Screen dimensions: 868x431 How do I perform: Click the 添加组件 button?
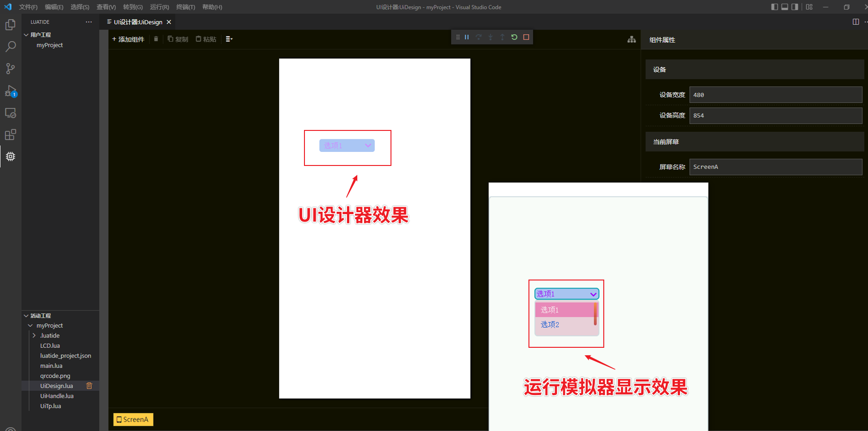128,39
